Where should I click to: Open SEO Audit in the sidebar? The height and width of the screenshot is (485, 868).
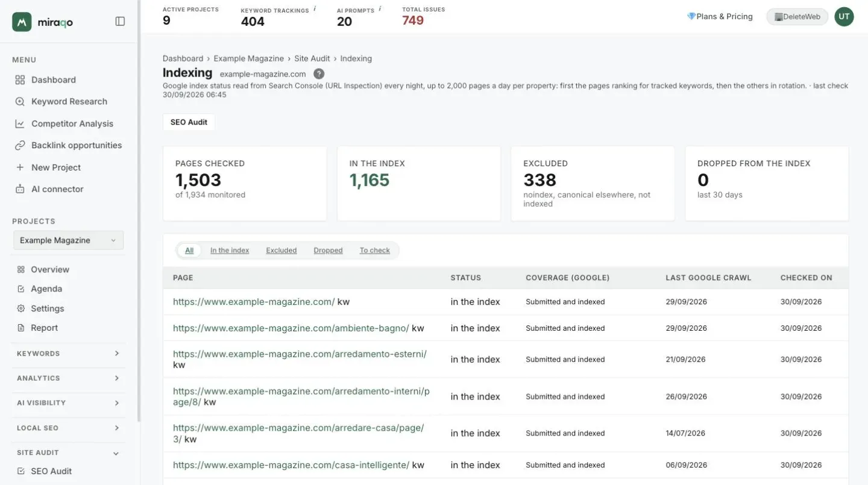click(45, 471)
